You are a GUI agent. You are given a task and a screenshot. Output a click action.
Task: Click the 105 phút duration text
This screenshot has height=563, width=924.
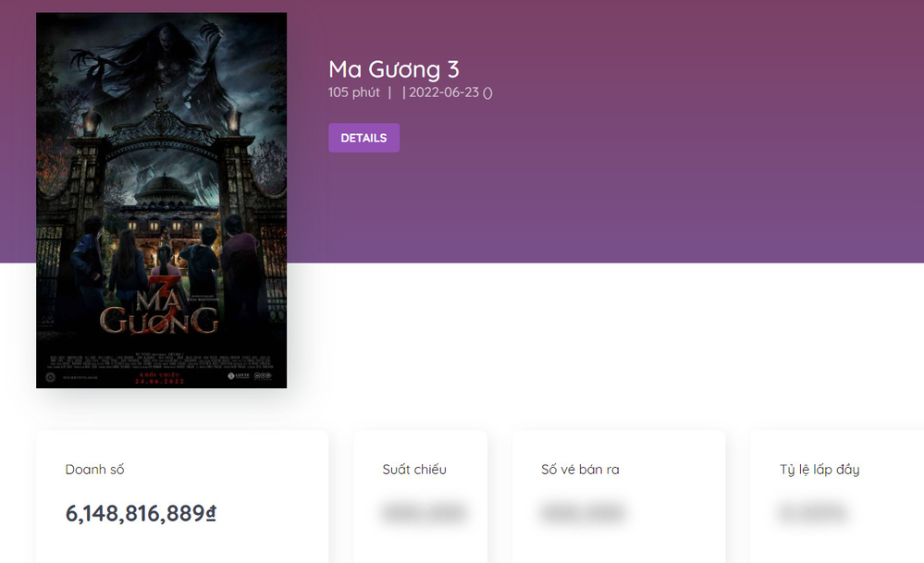tap(353, 92)
